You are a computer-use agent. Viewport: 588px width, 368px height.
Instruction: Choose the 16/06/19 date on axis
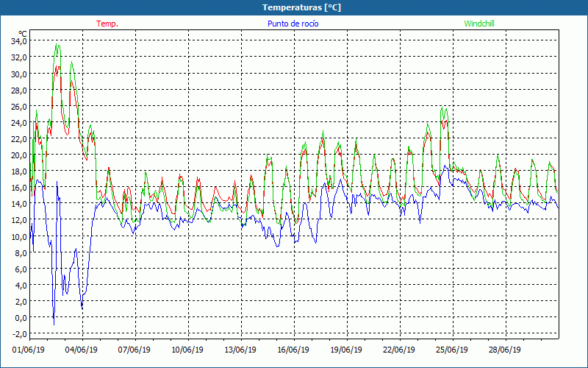pos(294,350)
